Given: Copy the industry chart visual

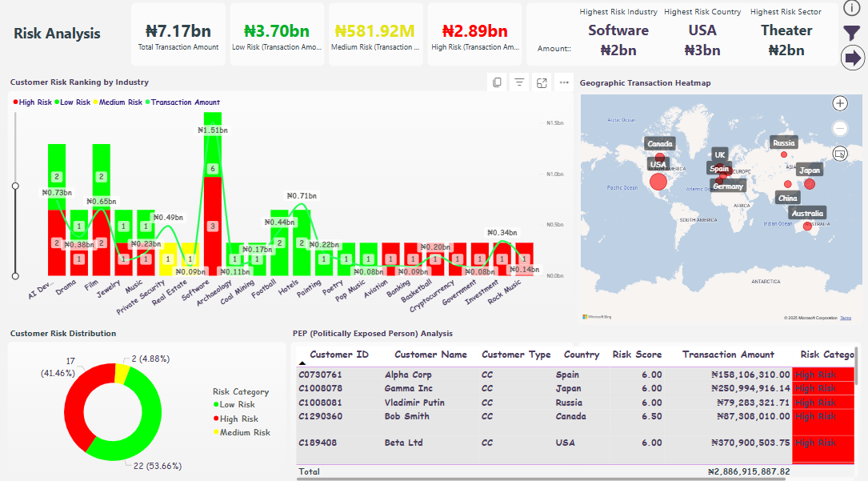Looking at the screenshot, I should (497, 82).
